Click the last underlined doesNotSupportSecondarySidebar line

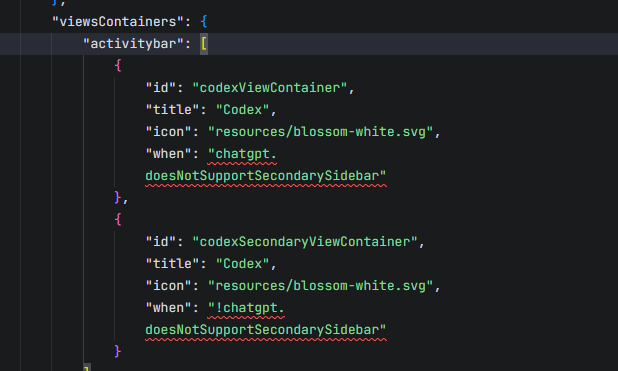pyautogui.click(x=266, y=330)
